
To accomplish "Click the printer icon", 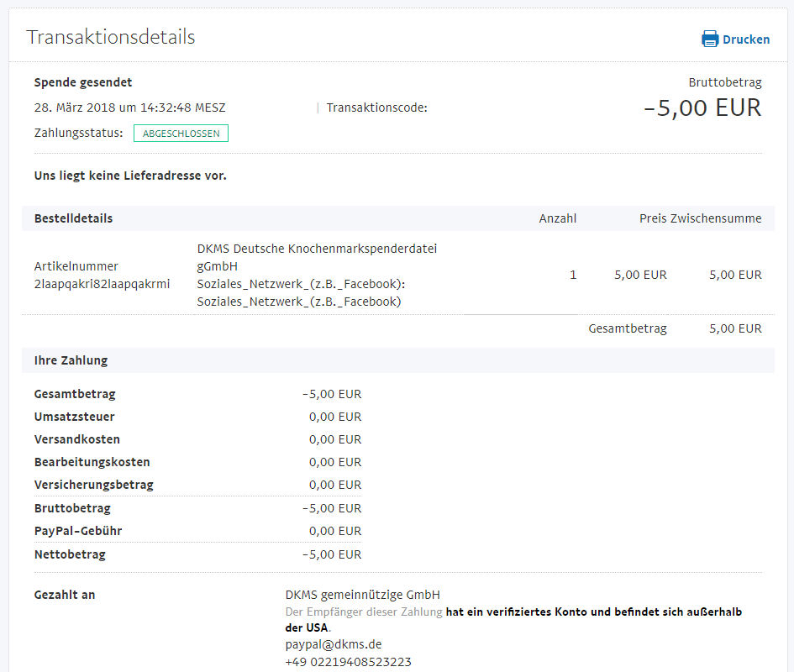I will pos(710,39).
